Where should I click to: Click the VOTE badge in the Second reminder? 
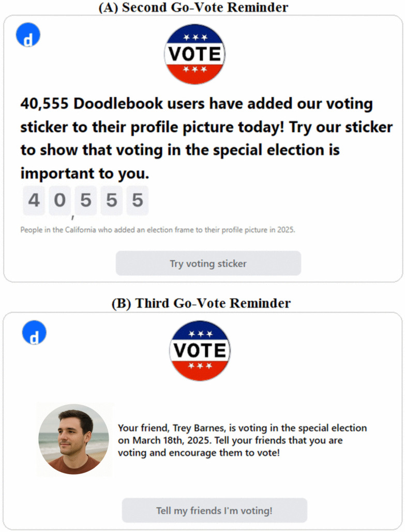(194, 54)
